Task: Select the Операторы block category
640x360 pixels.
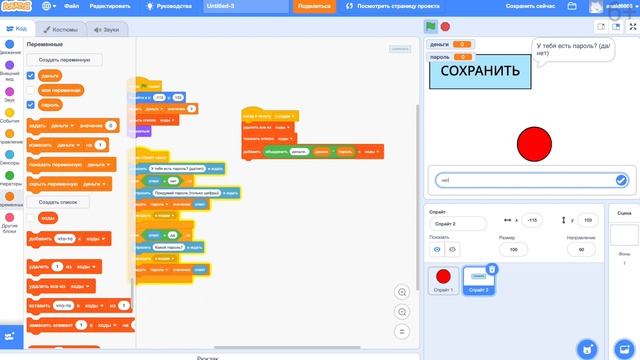Action: (x=10, y=178)
